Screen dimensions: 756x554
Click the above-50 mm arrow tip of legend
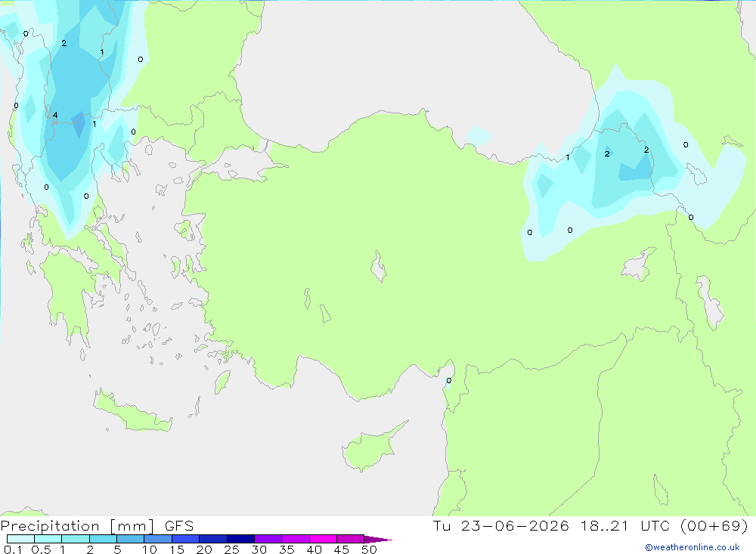[378, 540]
